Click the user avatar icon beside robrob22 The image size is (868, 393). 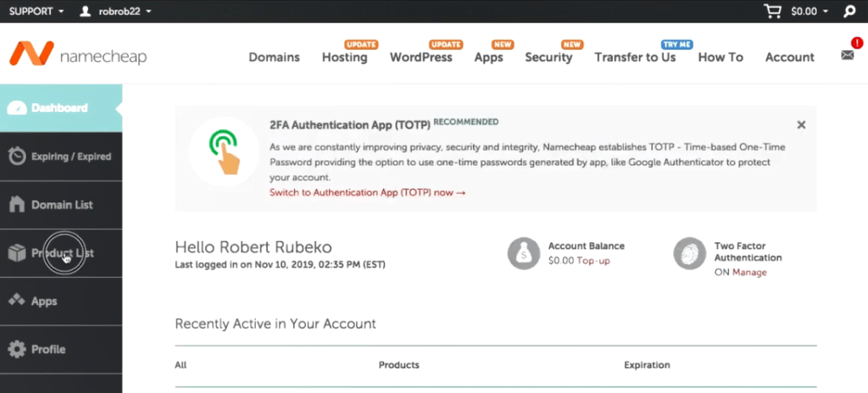click(x=86, y=11)
